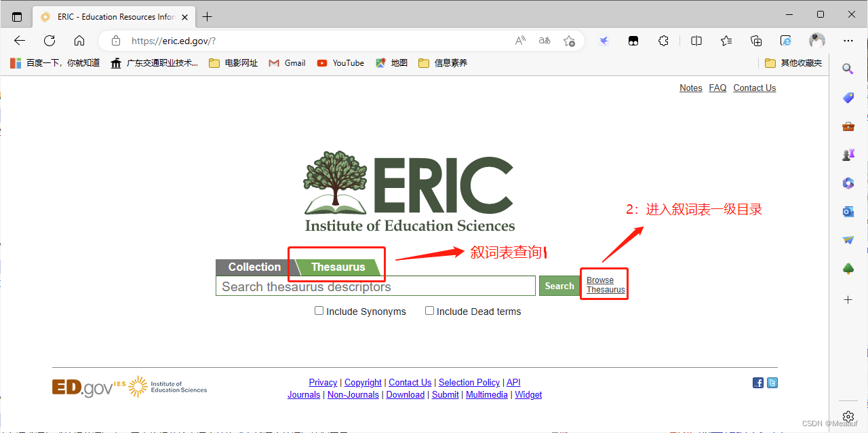Activate Read aloud icon in address bar
Screen dimensions: 868x433
point(520,41)
